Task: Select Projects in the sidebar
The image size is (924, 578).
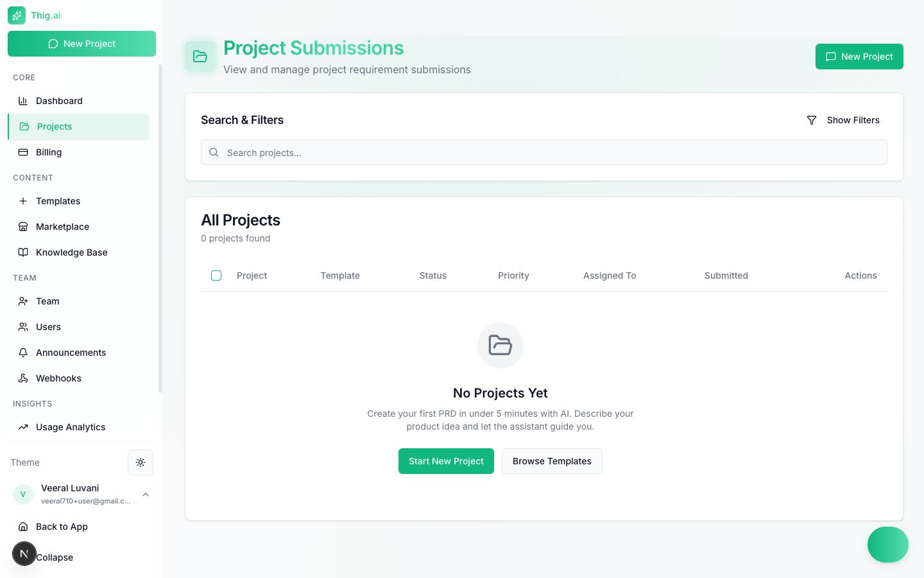Action: click(x=55, y=127)
